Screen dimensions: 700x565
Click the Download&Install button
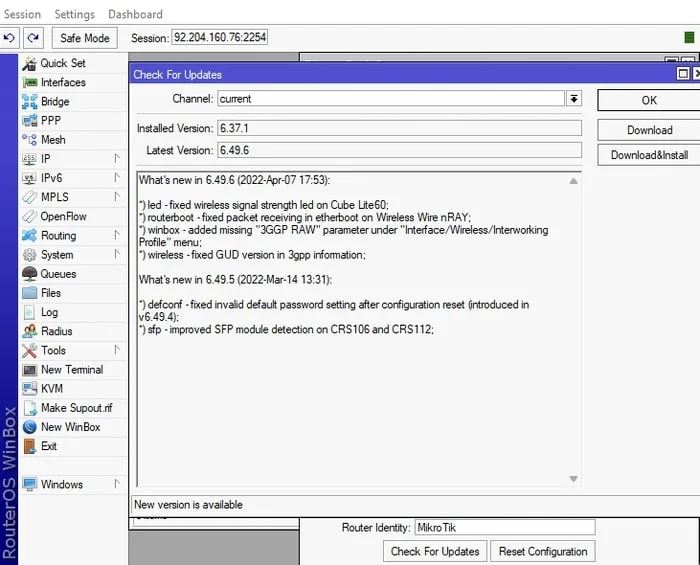[649, 155]
